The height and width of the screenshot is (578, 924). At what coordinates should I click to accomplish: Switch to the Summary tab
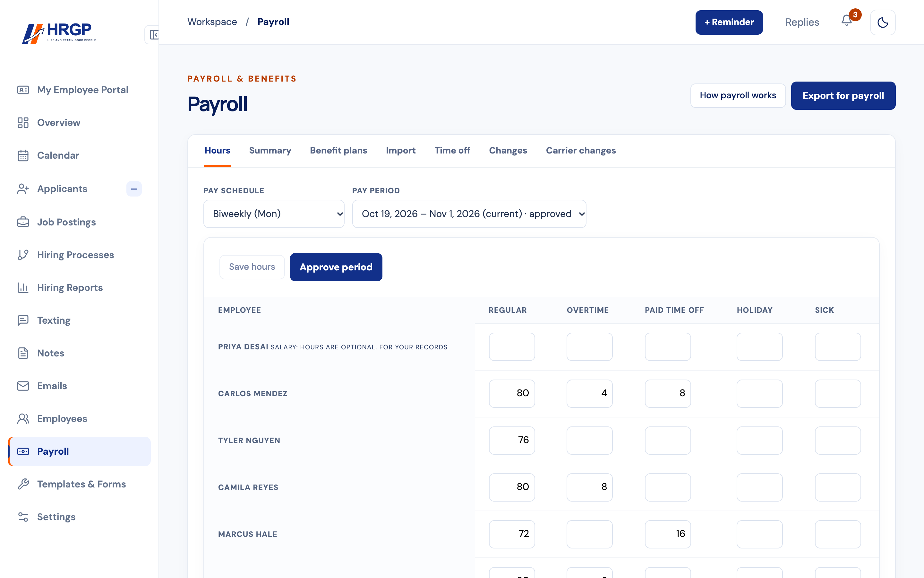270,151
